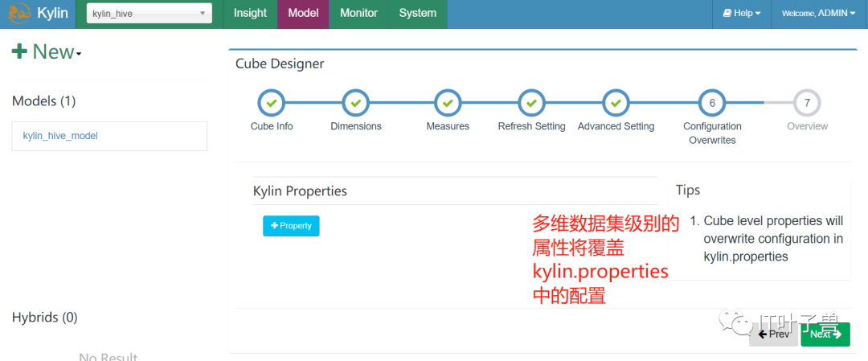Open the Model tab
The image size is (868, 361).
coord(303,14)
